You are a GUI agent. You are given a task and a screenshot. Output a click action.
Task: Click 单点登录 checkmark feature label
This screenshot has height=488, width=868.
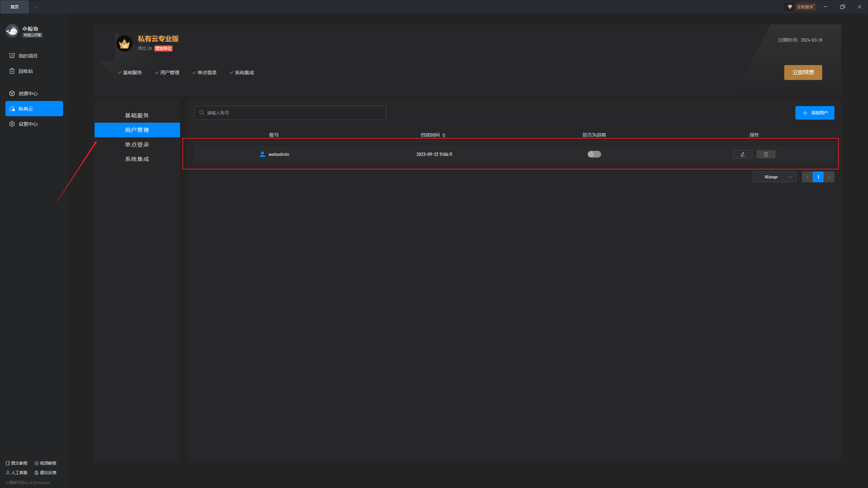click(x=204, y=73)
